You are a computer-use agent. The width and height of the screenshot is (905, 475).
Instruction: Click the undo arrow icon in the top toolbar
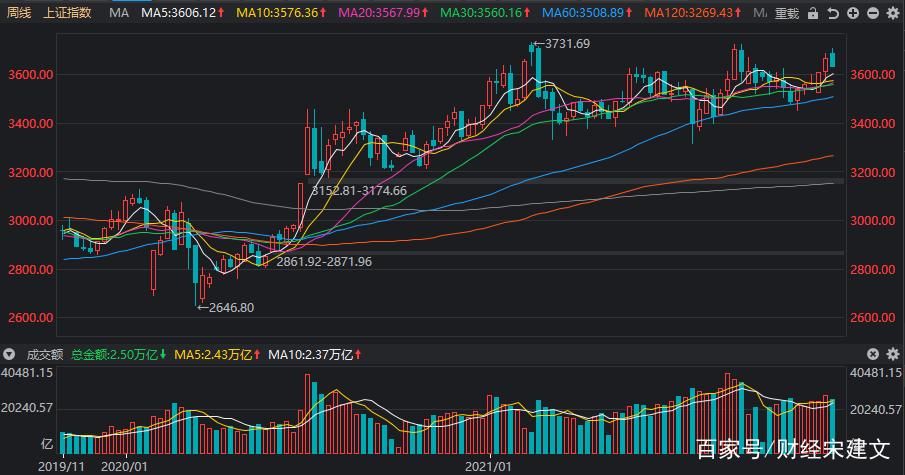(x=834, y=13)
